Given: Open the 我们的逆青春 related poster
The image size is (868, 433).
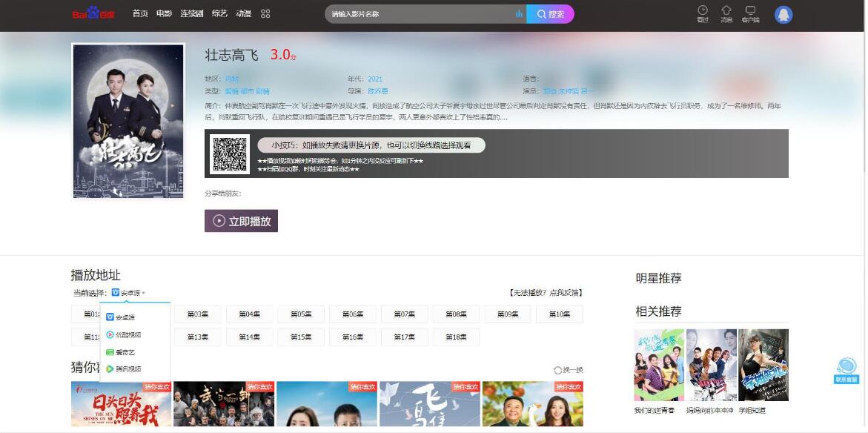Looking at the screenshot, I should [659, 365].
